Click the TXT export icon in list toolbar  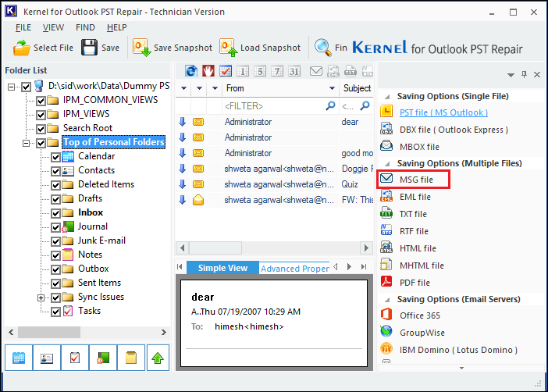351,71
